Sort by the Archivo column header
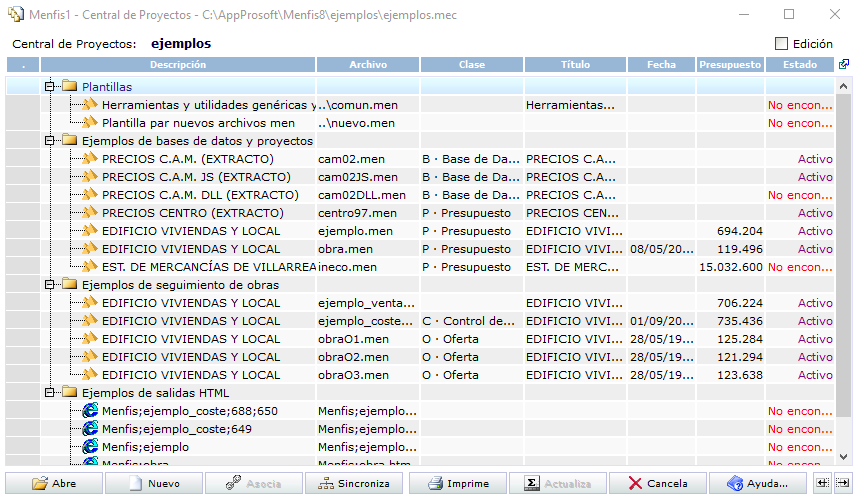This screenshot has width=858, height=499. click(368, 65)
